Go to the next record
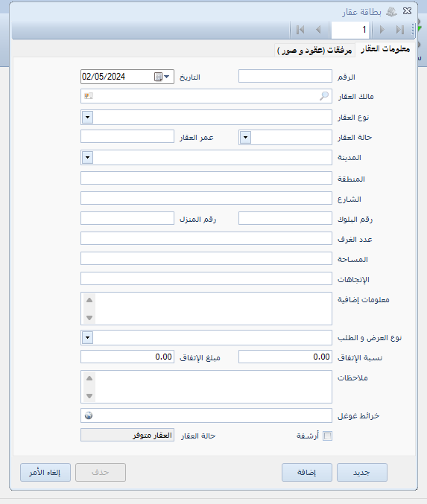Screen dimensions: 427x504 tap(382, 30)
